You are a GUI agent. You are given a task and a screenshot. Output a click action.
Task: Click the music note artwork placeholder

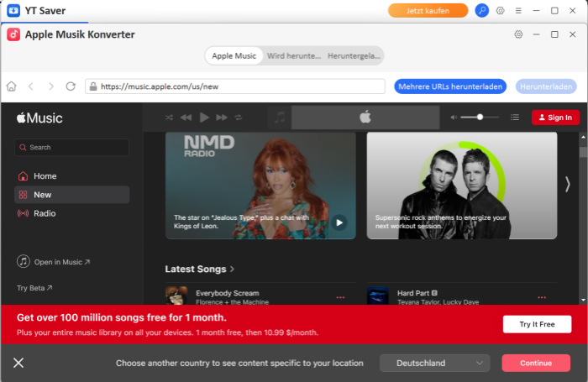(280, 118)
